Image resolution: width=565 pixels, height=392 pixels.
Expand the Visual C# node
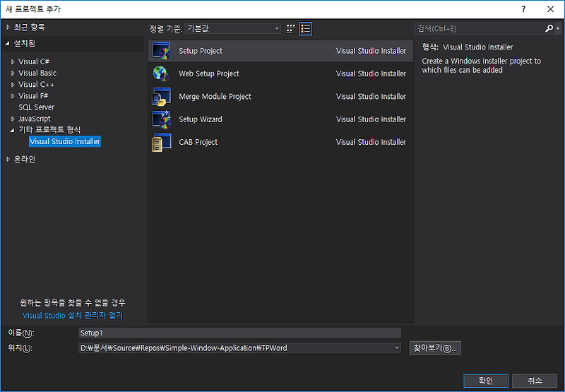click(13, 62)
